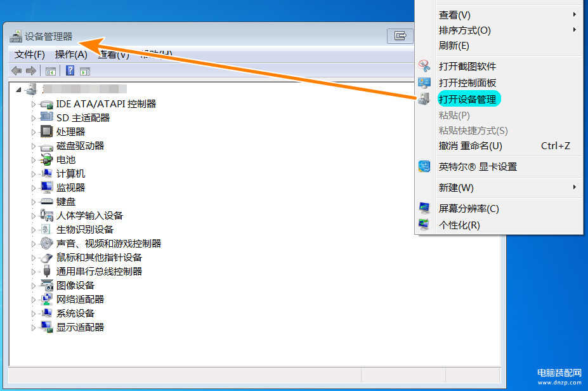588x391 pixels.
Task: Click the show console tree toolbar icon
Action: point(51,71)
